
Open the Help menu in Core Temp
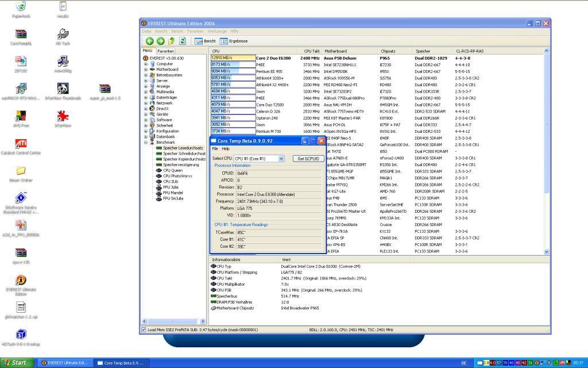tap(225, 149)
